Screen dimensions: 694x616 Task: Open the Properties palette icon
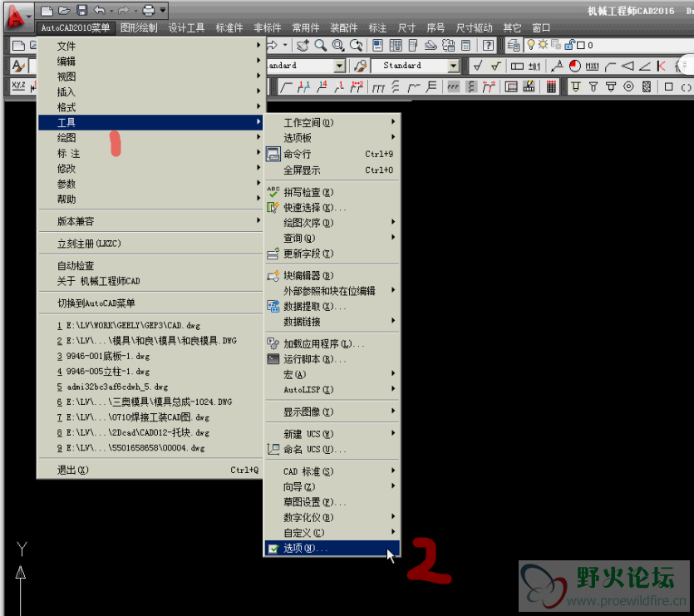[377, 45]
